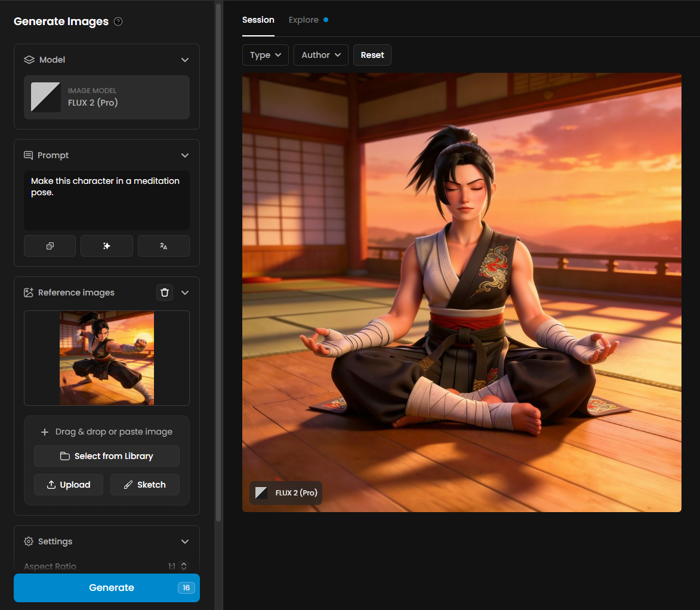Open the Author filter dropdown
This screenshot has height=610, width=700.
[x=321, y=55]
